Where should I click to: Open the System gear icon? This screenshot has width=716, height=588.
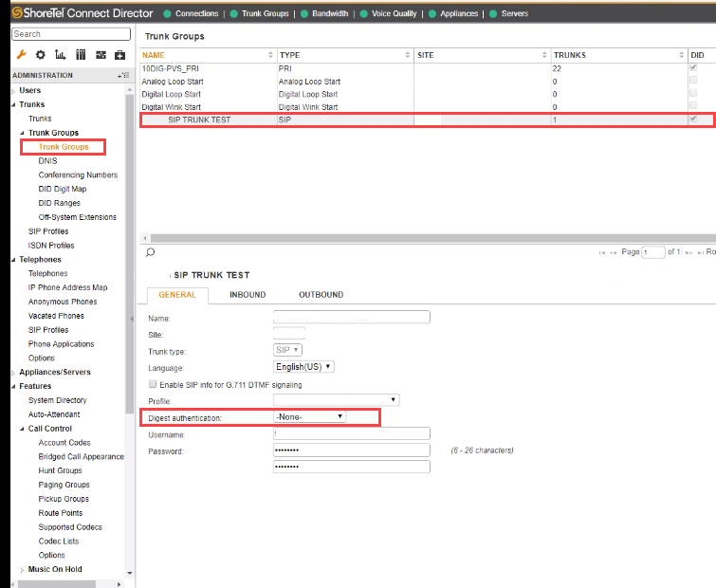[41, 55]
